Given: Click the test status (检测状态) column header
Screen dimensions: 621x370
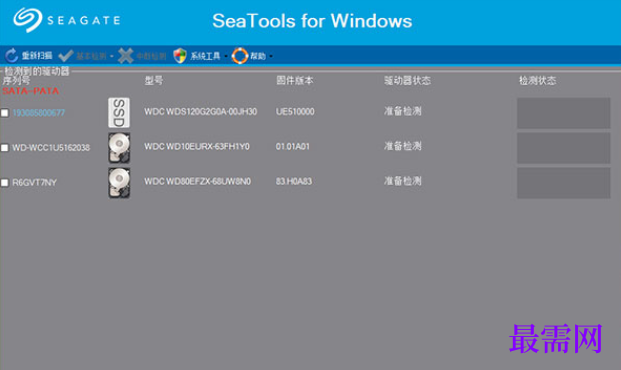Looking at the screenshot, I should point(537,81).
